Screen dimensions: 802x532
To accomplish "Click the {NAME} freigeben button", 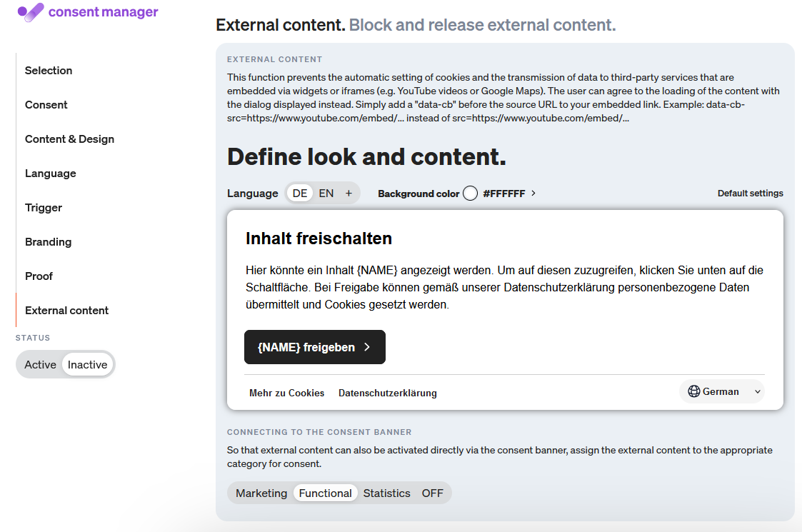I will (x=314, y=346).
